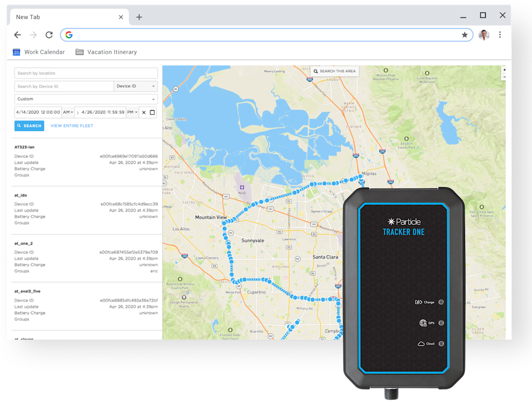This screenshot has height=411, width=532.
Task: Bookmark the page with the star icon
Action: point(464,35)
